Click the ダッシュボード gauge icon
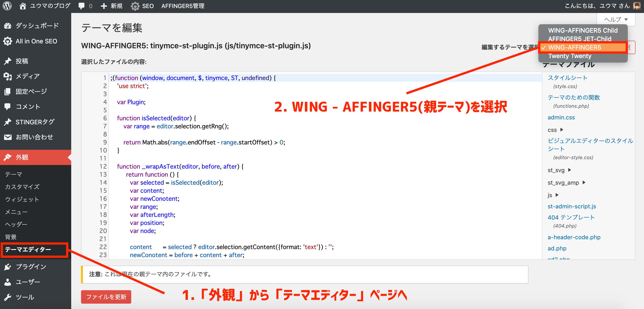Screen dimensions: 644x309 pos(7,26)
